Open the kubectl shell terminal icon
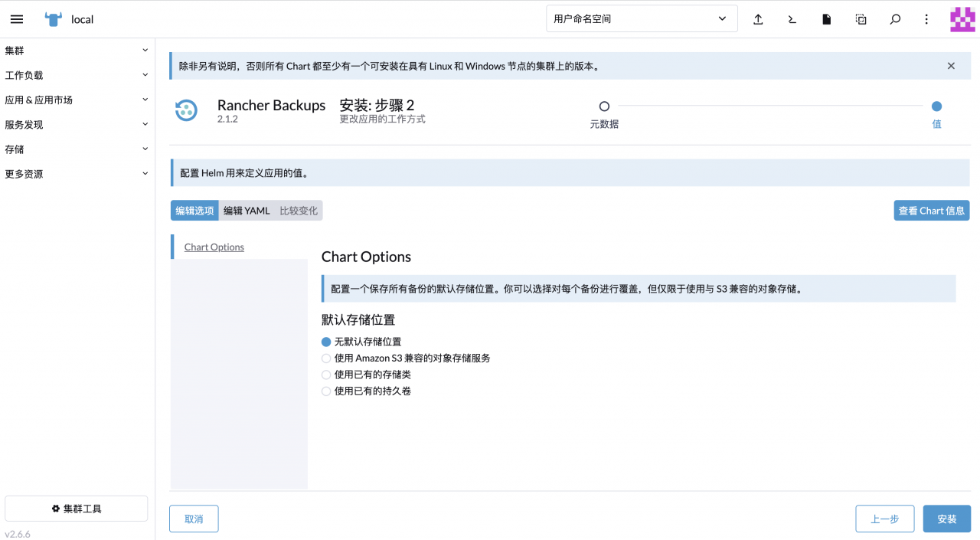 point(792,18)
